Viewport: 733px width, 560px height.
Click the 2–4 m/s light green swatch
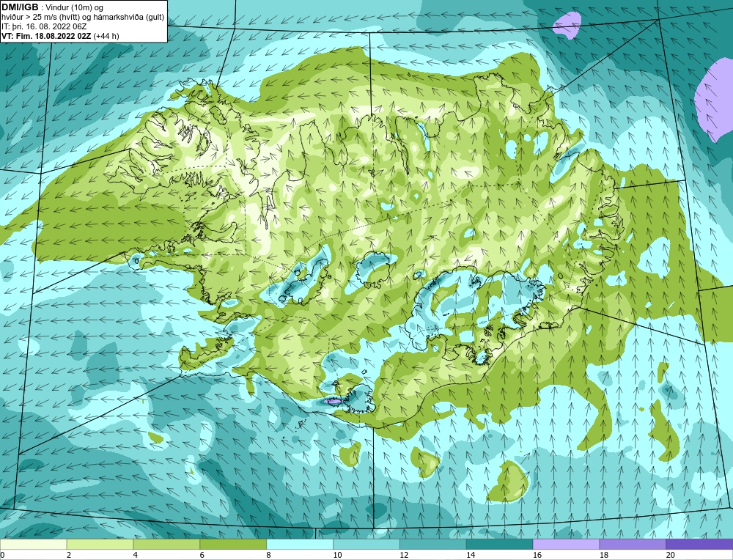pos(100,544)
